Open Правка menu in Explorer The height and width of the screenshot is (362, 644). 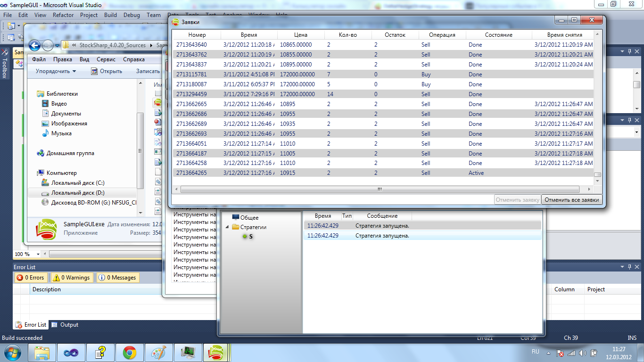pos(63,59)
